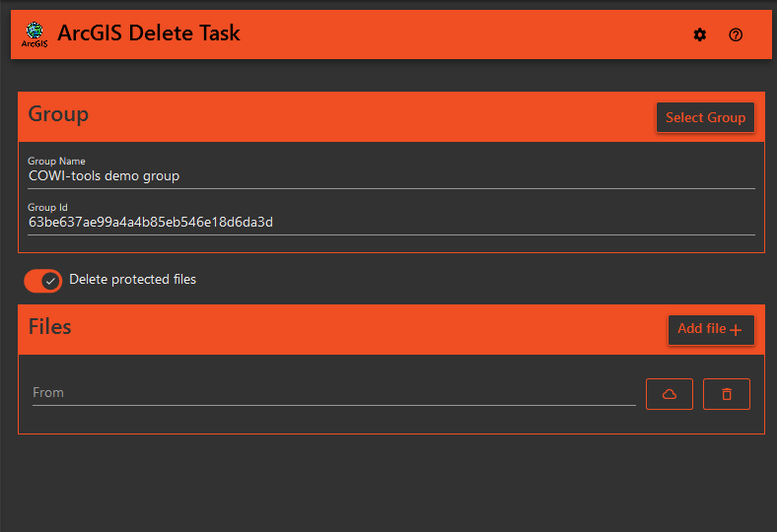Click the ArcGIS globe logo

pos(34,34)
